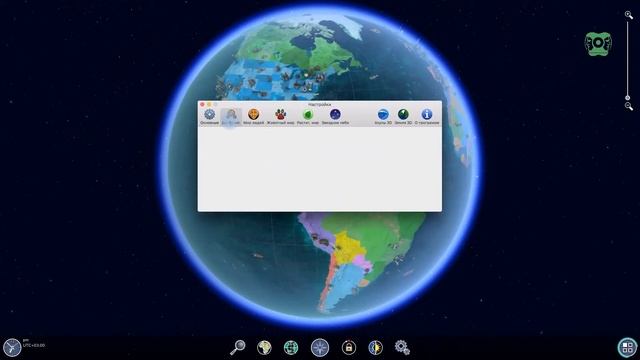Select the highlighted second settings tab
The height and width of the screenshot is (360, 640).
coord(231,117)
